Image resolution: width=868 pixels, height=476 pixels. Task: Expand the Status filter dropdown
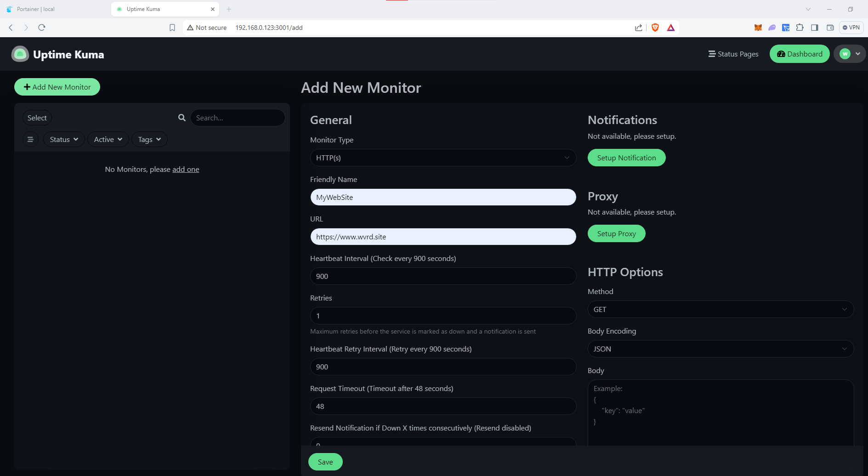pyautogui.click(x=64, y=139)
